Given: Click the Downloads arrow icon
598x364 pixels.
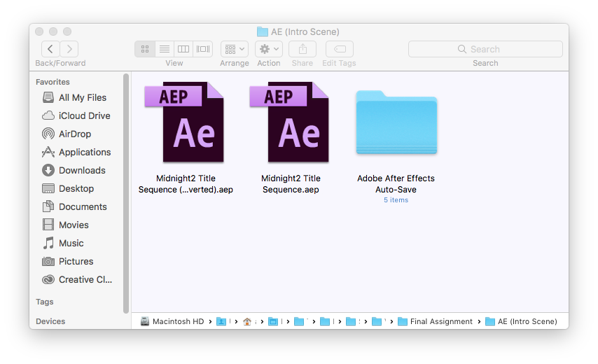Looking at the screenshot, I should tap(48, 170).
